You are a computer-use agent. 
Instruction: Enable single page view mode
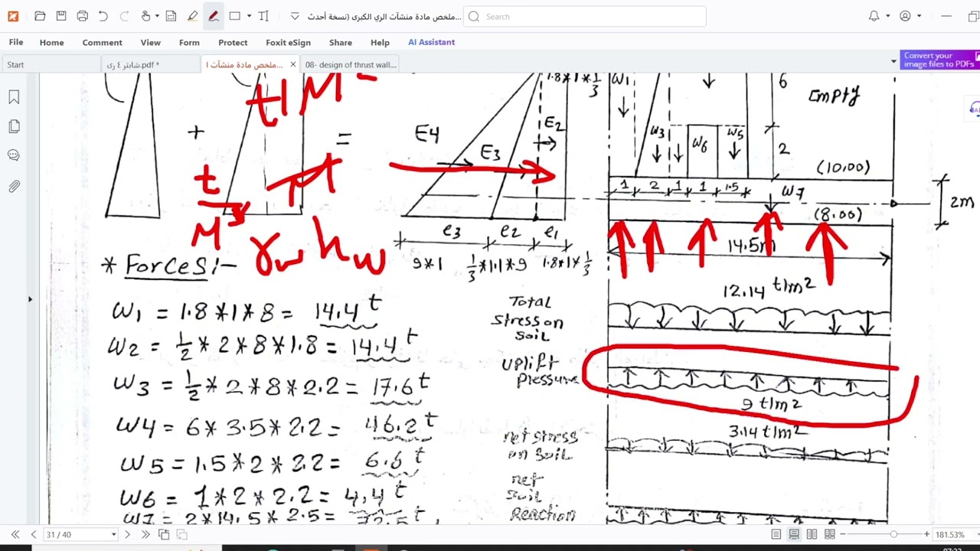[x=776, y=534]
